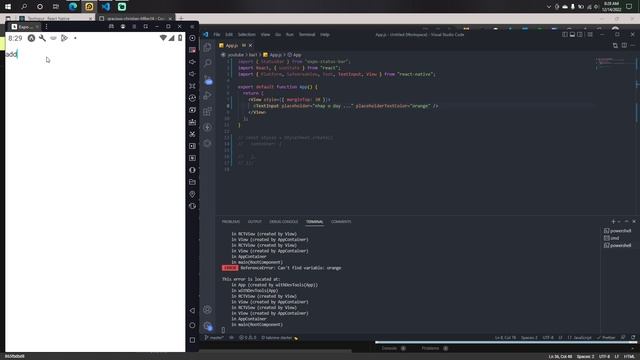Click the TextInput line in the code editor
This screenshot has width=640, height=360.
[x=345, y=106]
